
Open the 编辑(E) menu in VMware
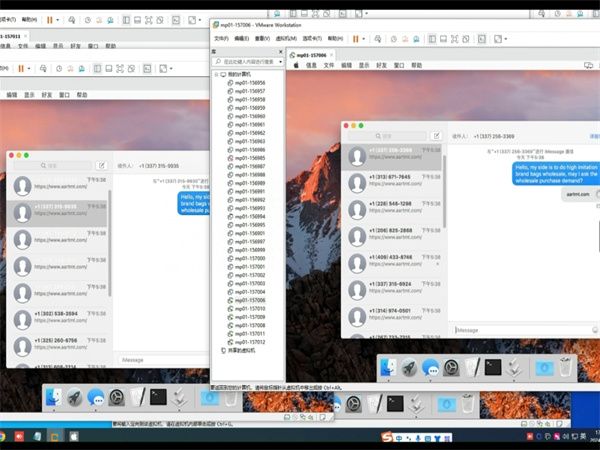click(x=242, y=37)
